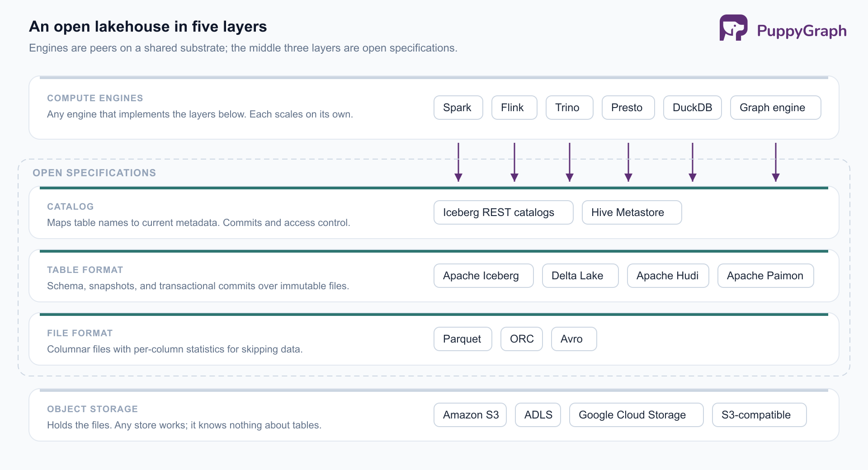Click 'Maps table names to current metadata' description
The width and height of the screenshot is (868, 470).
click(198, 223)
